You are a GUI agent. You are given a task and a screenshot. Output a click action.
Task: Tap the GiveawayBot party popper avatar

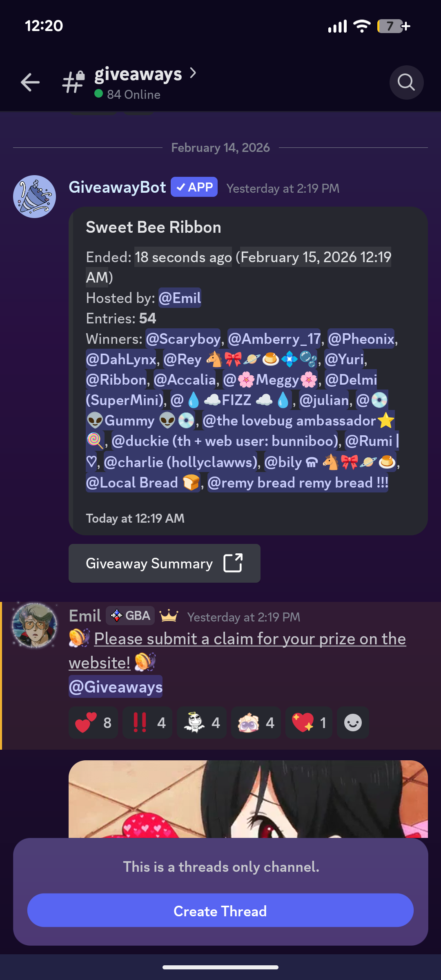35,196
